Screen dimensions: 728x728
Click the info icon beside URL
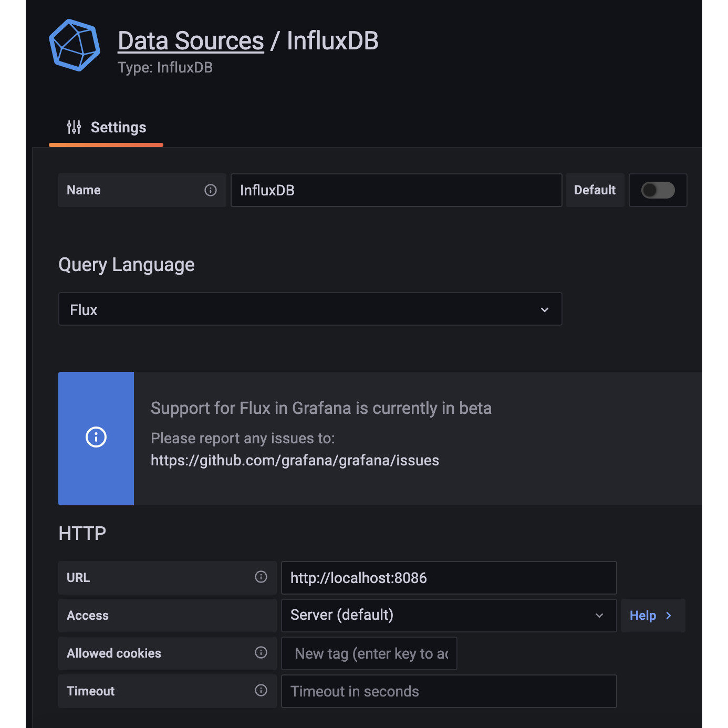(x=261, y=577)
